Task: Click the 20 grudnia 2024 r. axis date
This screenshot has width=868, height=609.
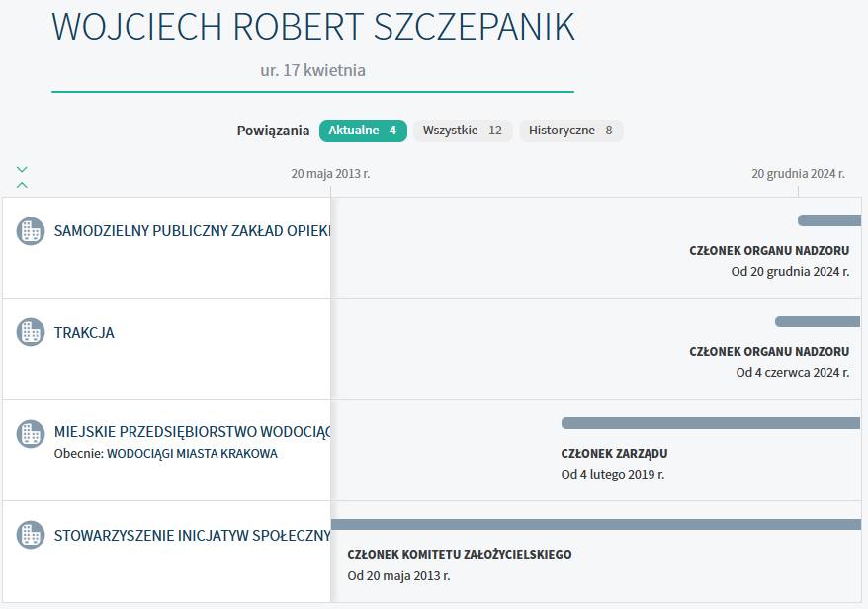Action: pos(798,174)
